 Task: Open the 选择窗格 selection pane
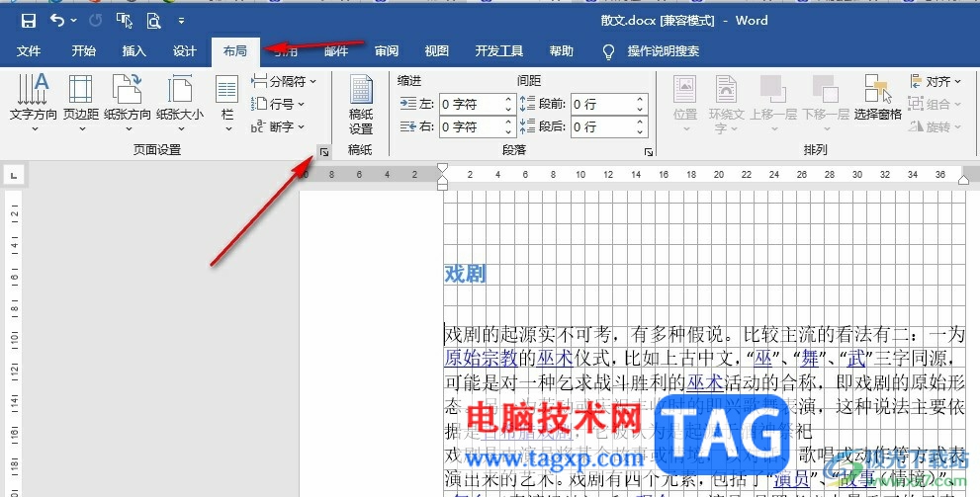click(877, 98)
